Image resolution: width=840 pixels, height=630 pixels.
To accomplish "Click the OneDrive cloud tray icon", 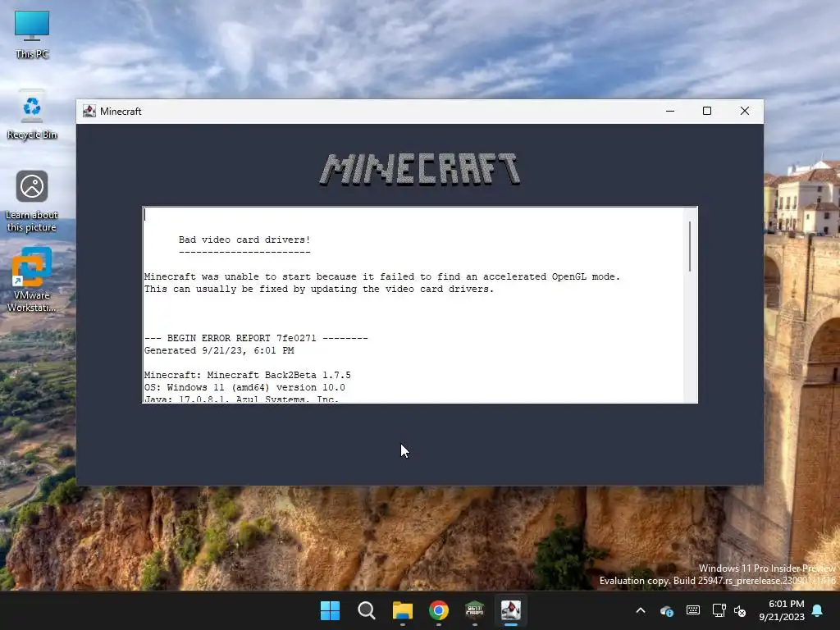I will coord(666,610).
